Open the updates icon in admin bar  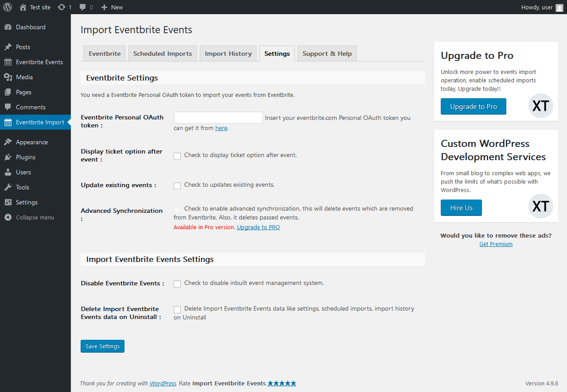[x=62, y=7]
